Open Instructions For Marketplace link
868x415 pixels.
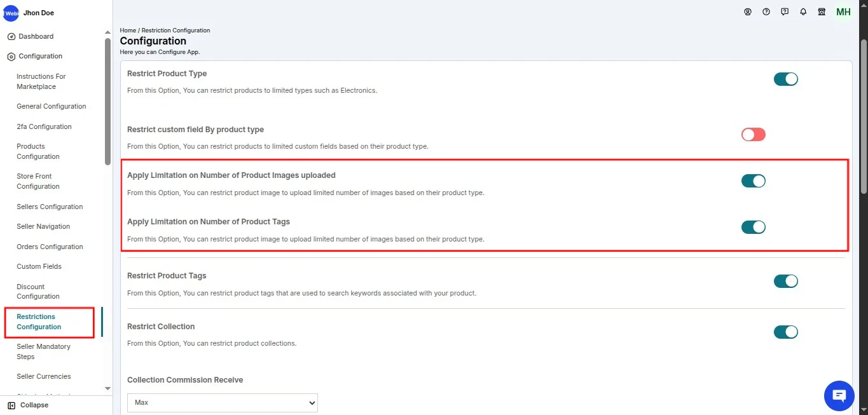coord(41,81)
